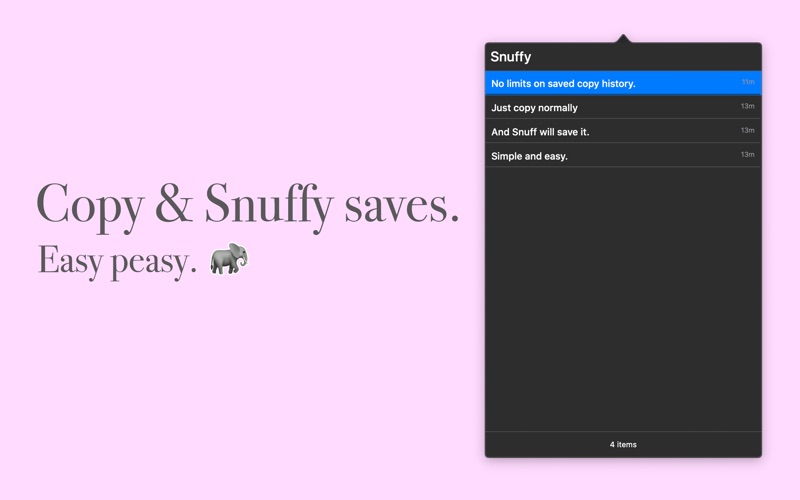800x500 pixels.
Task: Select the 'Just copy normally' clipboard entry
Action: click(623, 107)
